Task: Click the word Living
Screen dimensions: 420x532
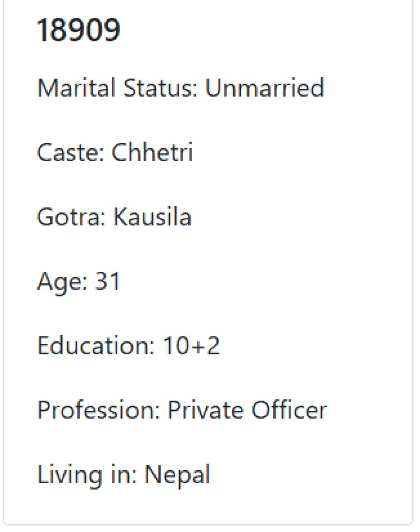Action: (x=70, y=476)
